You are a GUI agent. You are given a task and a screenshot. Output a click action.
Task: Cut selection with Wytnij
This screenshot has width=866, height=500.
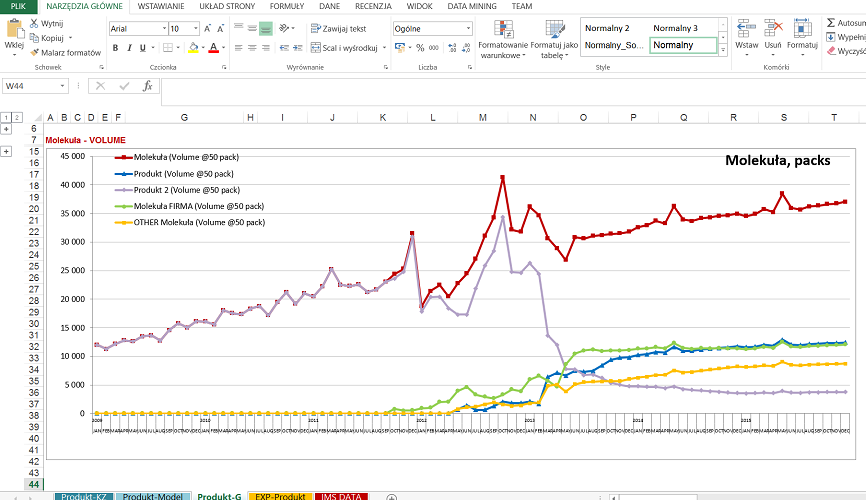(46, 23)
